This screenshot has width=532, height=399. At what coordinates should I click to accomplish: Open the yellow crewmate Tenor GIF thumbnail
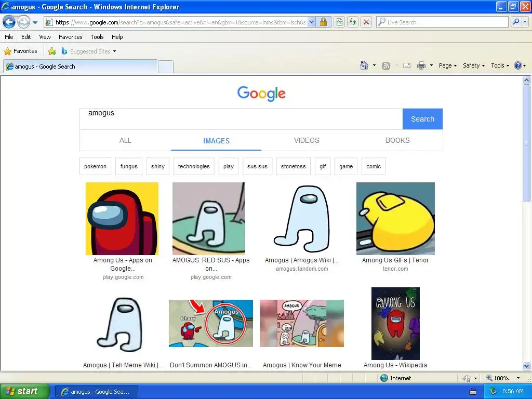[x=395, y=219]
